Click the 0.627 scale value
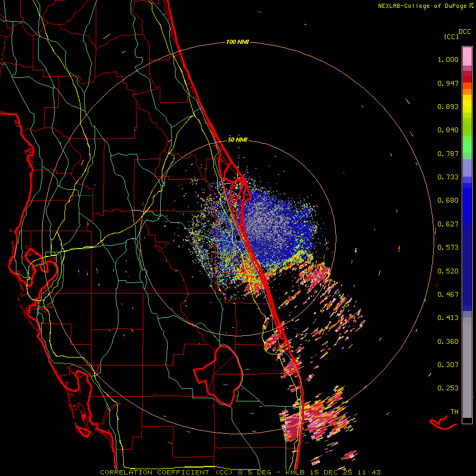Viewport: 476px width, 476px height. coord(448,224)
